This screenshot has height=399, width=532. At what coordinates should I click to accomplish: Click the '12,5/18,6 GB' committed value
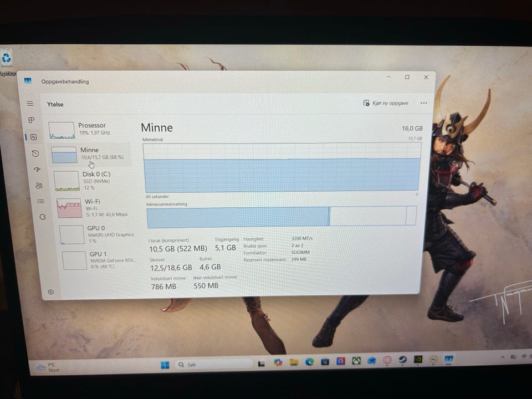[x=171, y=268]
